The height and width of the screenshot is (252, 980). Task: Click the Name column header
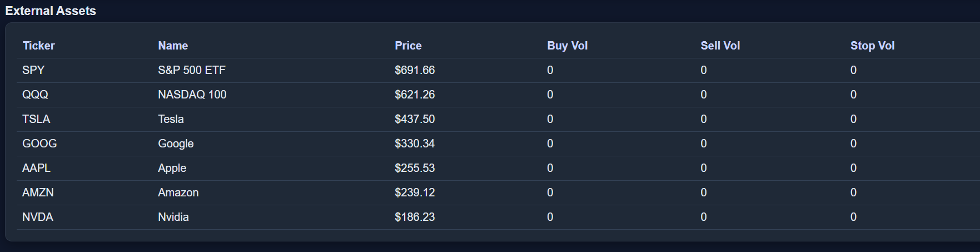173,46
